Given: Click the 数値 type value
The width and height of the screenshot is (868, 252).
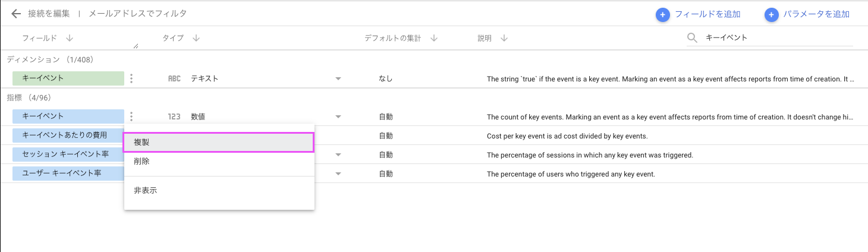Looking at the screenshot, I should point(198,116).
